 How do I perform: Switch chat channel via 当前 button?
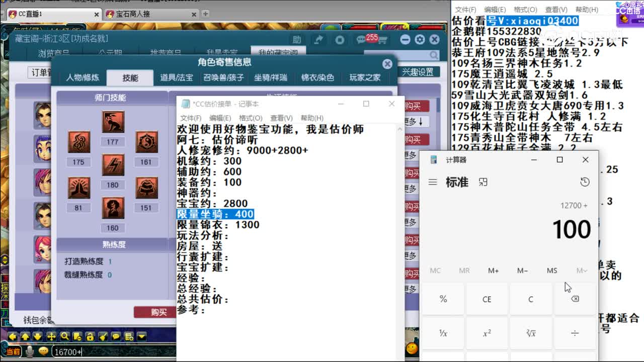13,351
